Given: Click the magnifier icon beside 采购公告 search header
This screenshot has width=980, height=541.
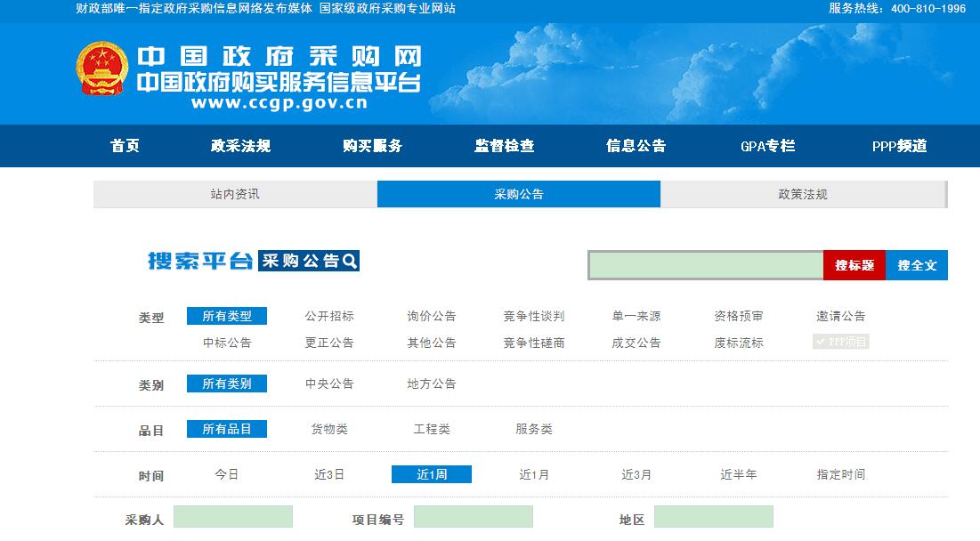Looking at the screenshot, I should pyautogui.click(x=351, y=260).
